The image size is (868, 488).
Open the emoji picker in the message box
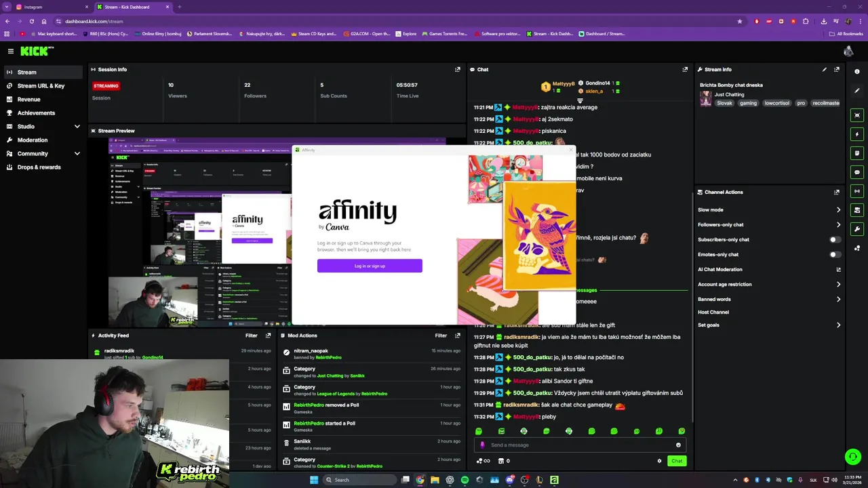[678, 445]
